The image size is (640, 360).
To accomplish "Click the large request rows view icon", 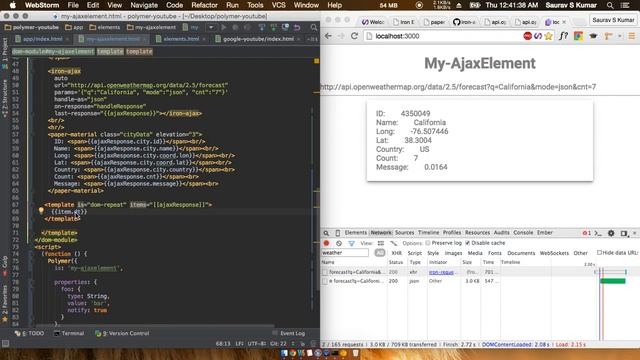I will tap(380, 243).
